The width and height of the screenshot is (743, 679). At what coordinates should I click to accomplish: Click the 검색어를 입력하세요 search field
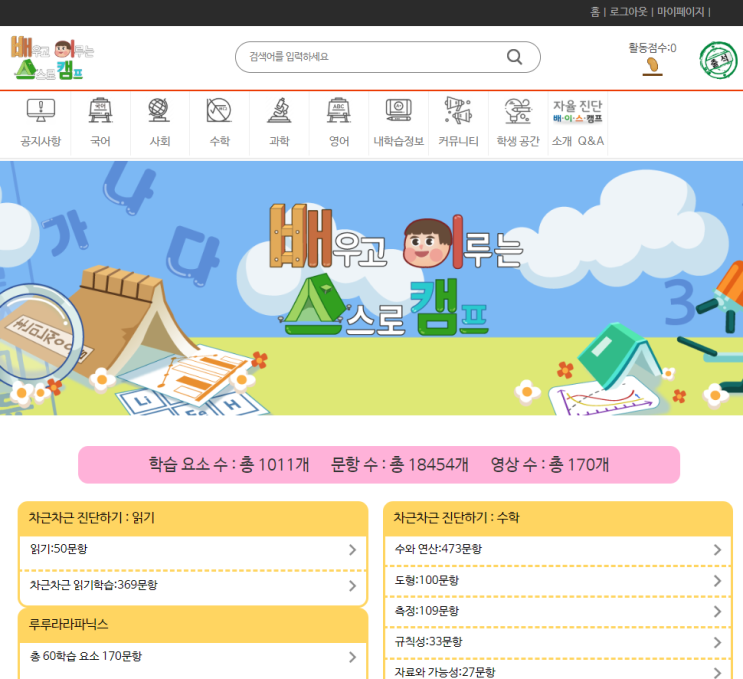coord(388,57)
